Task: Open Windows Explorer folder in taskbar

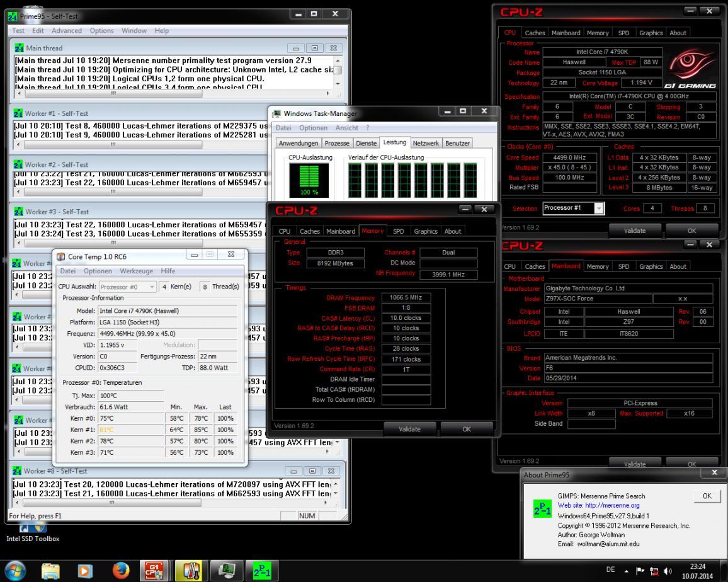Action: coord(50,571)
